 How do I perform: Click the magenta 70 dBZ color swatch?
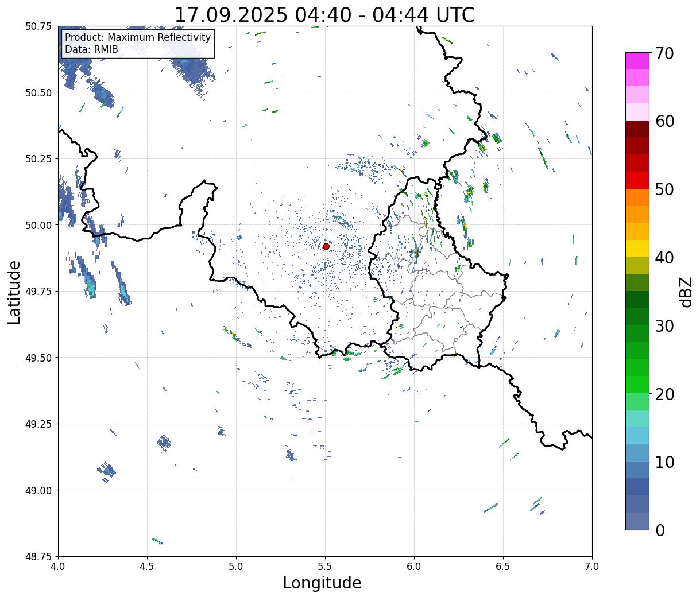point(637,61)
